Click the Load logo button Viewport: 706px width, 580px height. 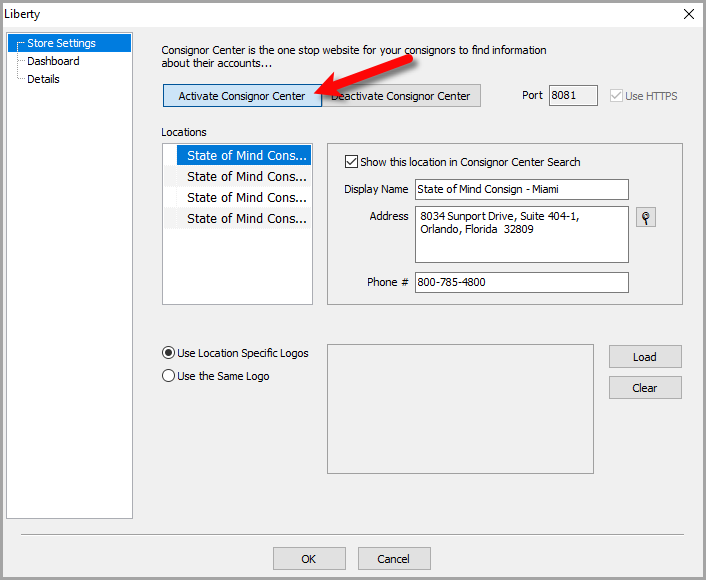tap(645, 357)
